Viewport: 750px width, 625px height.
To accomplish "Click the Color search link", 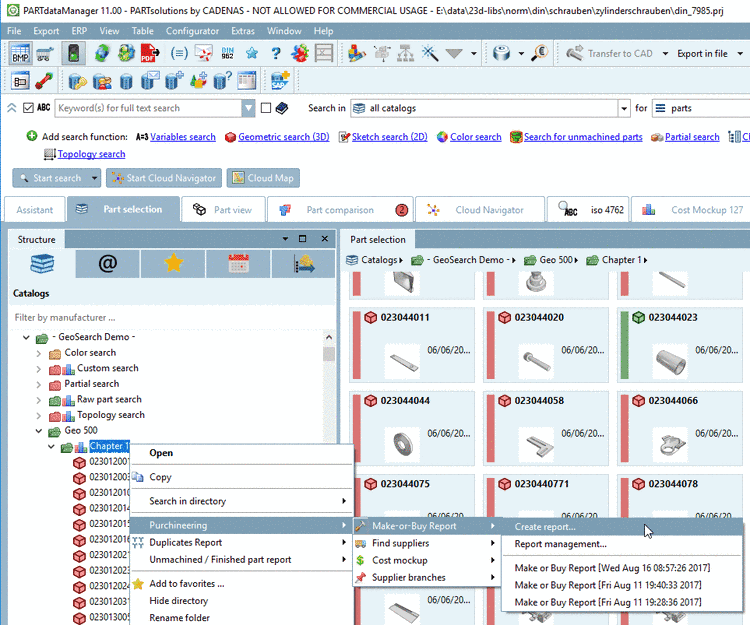I will [475, 137].
